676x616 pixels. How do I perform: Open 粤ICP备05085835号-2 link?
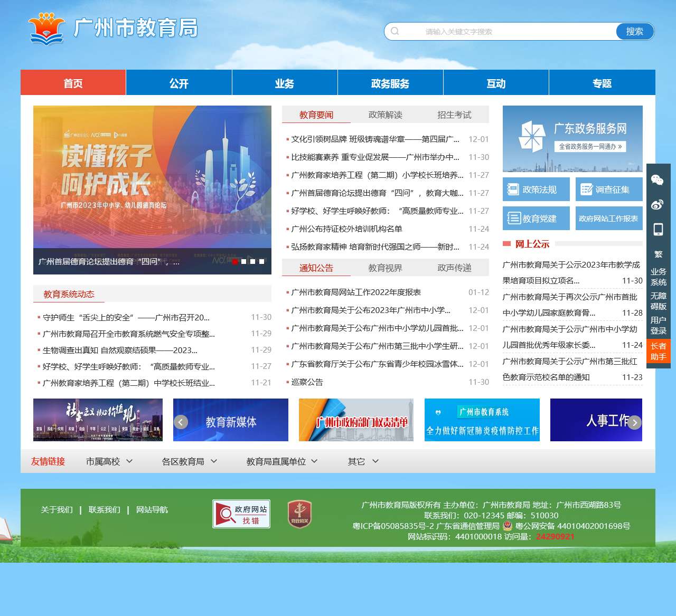(393, 526)
